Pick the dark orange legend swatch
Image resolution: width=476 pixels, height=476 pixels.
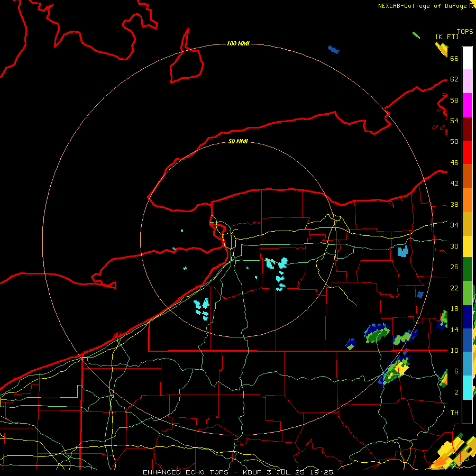[467, 176]
